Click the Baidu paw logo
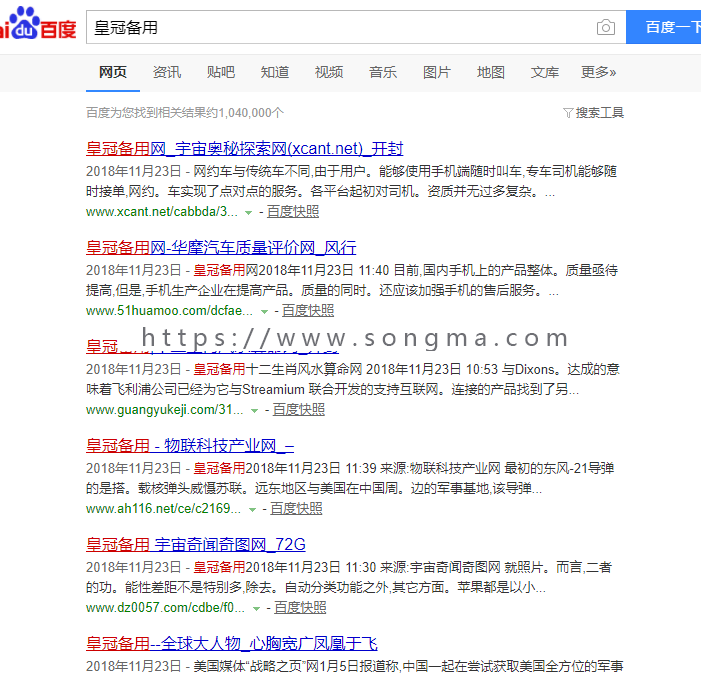 point(25,23)
